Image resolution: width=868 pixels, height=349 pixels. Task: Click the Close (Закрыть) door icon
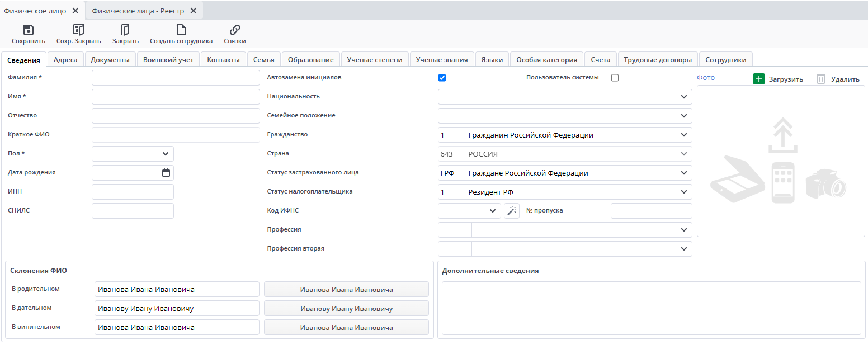[125, 30]
